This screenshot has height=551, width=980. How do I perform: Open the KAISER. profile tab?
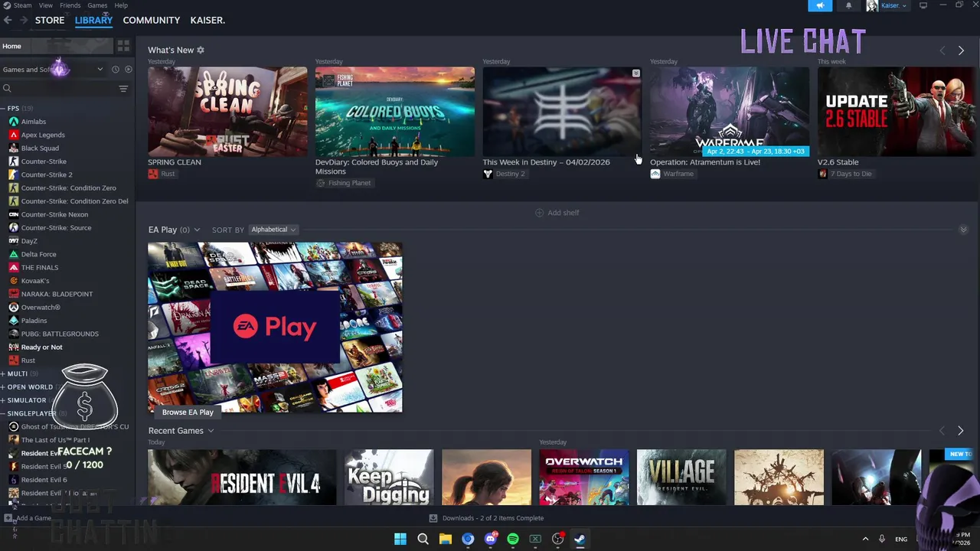[x=207, y=20]
